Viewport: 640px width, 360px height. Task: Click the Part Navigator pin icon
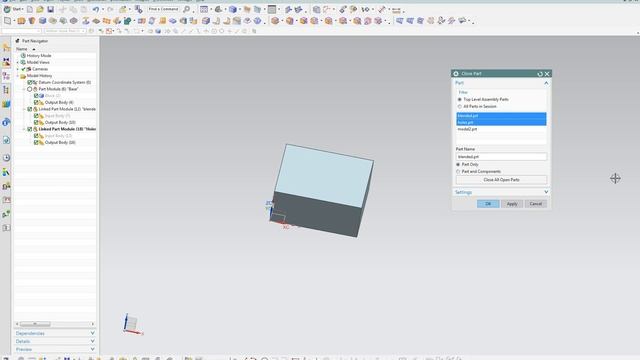tap(18, 41)
